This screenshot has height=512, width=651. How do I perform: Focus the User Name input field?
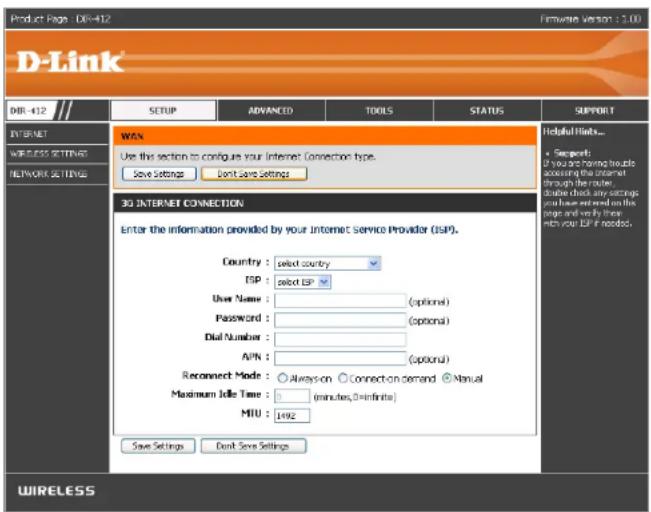[340, 301]
